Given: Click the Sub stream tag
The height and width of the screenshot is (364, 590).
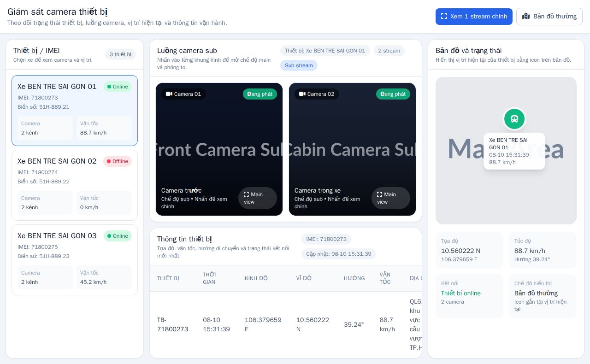Looking at the screenshot, I should [299, 65].
